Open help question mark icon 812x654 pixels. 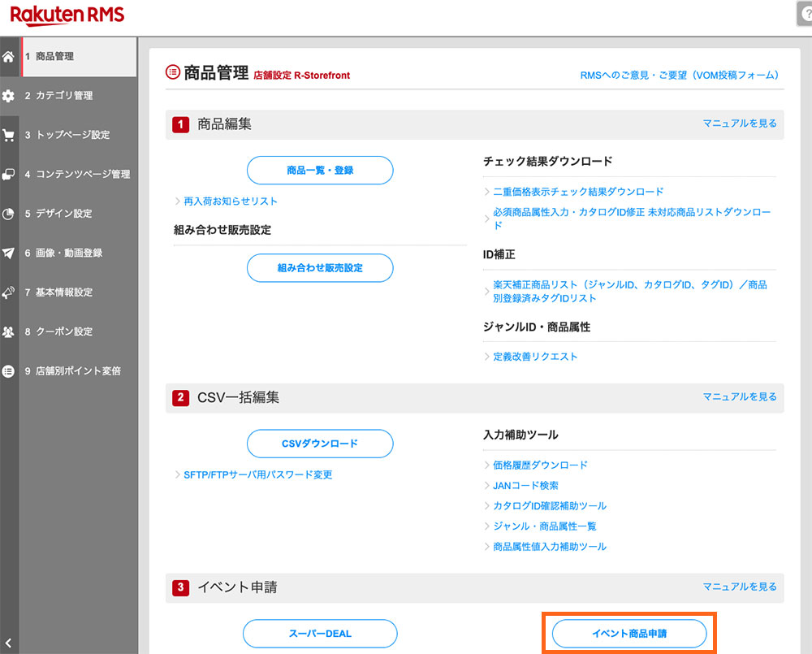pyautogui.click(x=805, y=14)
